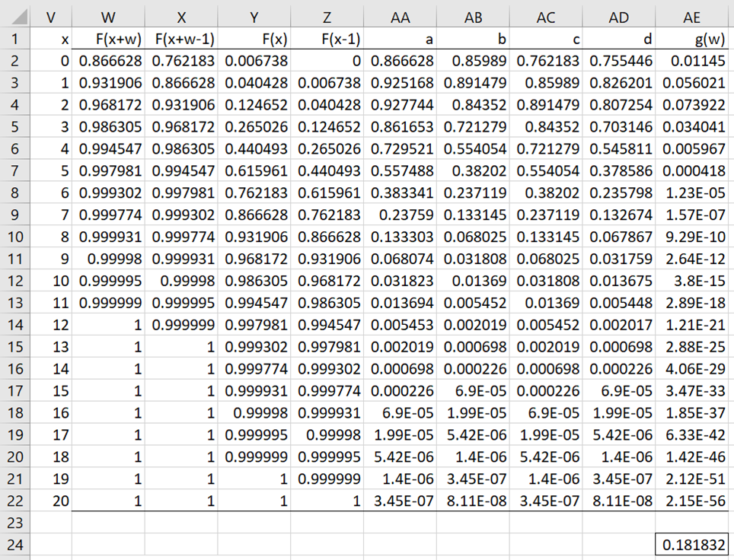Select row header 2

[x=15, y=61]
